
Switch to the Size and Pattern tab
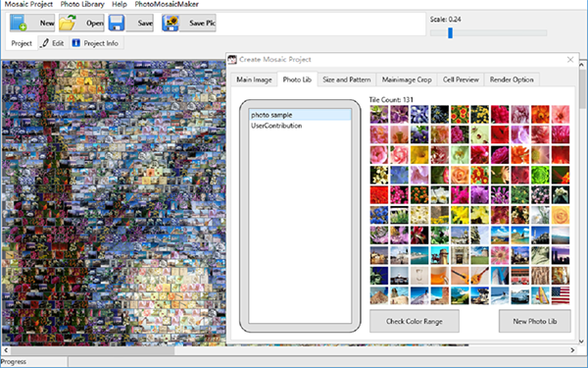(x=347, y=79)
